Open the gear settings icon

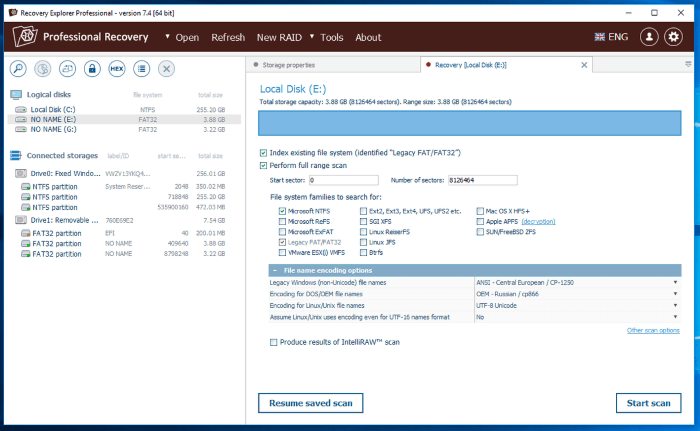point(673,37)
